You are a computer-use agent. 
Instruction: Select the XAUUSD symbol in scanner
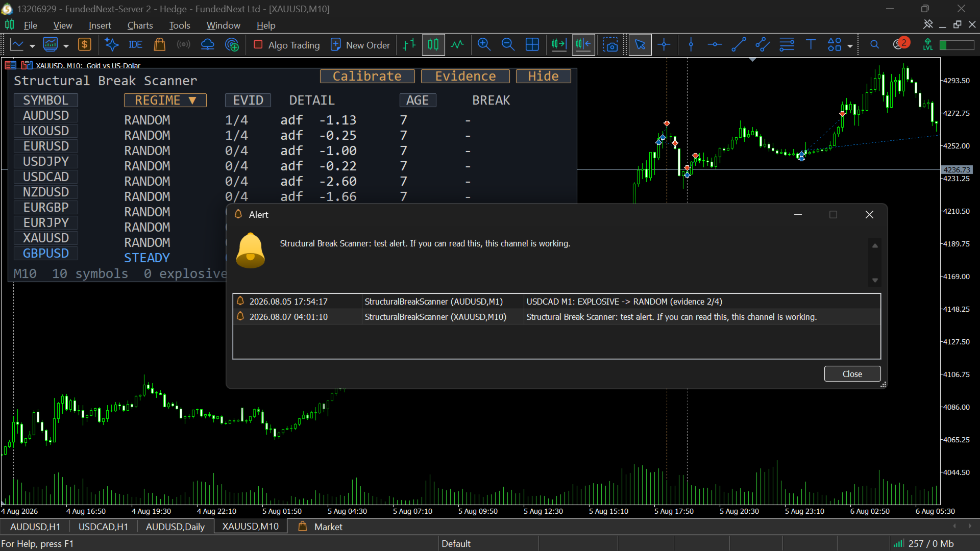pos(45,238)
